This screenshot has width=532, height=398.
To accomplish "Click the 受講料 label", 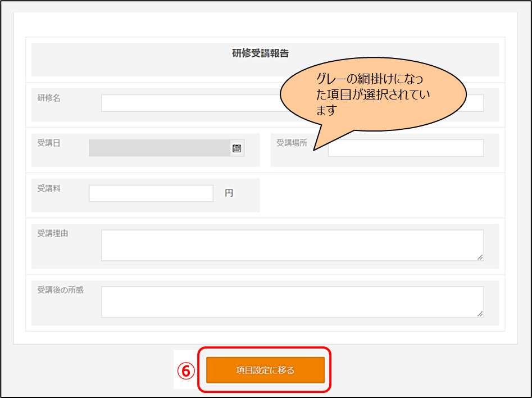I will 49,188.
